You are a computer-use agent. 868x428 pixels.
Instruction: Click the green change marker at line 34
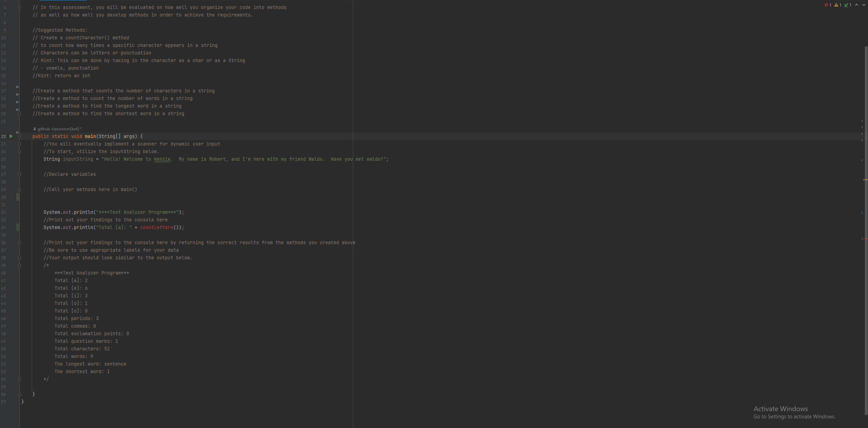click(18, 227)
